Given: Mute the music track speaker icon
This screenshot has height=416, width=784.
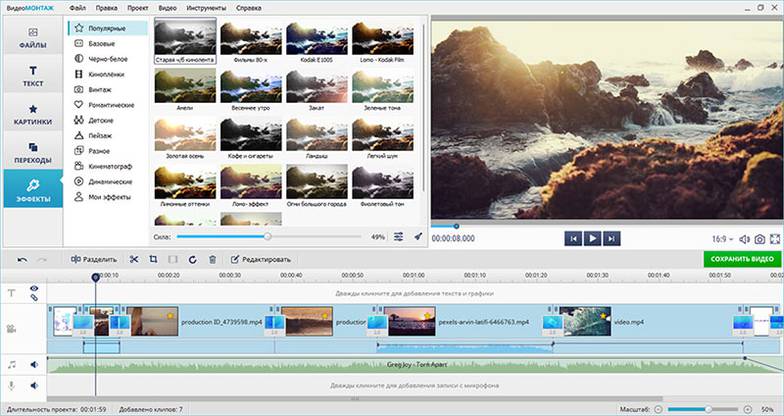Looking at the screenshot, I should (34, 365).
